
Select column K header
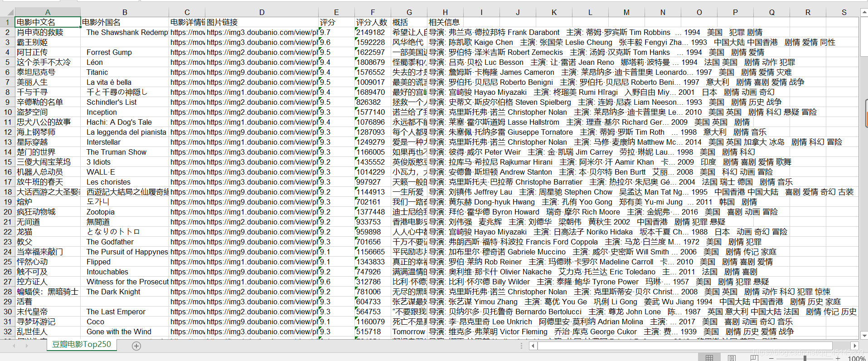click(x=554, y=12)
